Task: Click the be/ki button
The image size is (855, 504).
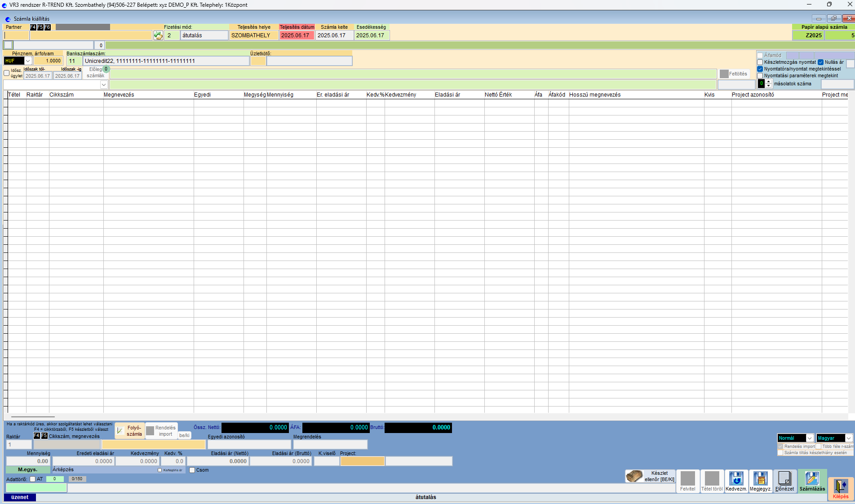Action: click(x=184, y=435)
